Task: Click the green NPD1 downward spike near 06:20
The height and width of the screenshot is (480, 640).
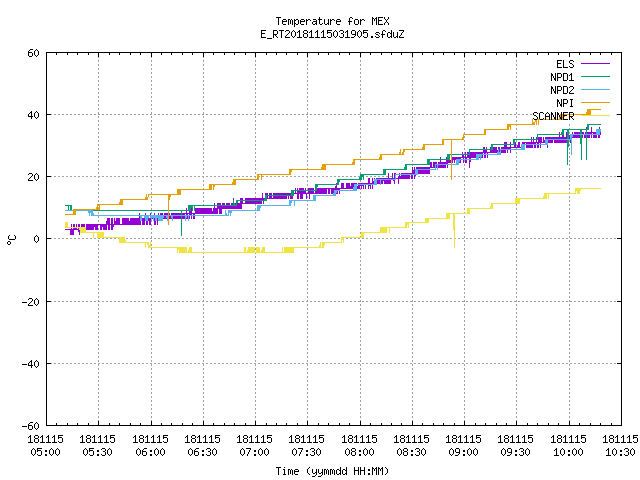Action: [x=182, y=224]
